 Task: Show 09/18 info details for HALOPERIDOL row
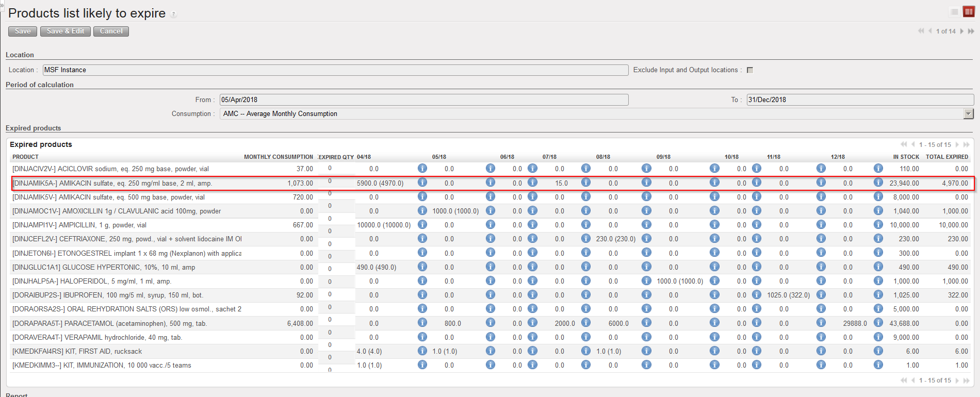click(714, 280)
